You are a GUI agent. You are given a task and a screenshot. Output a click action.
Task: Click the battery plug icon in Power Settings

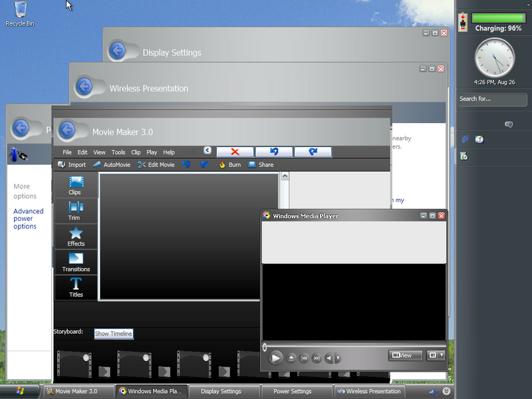click(x=18, y=154)
